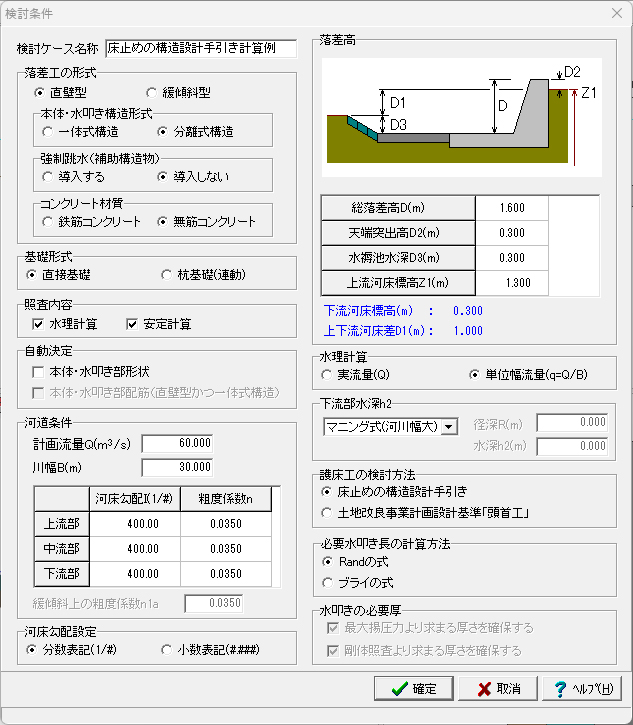Click the 計画流量Q input field
Image resolution: width=633 pixels, height=725 pixels.
[178, 443]
